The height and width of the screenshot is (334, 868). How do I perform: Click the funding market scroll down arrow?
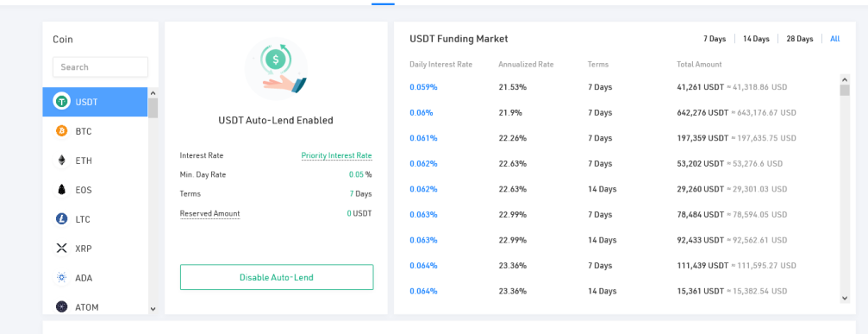pyautogui.click(x=845, y=298)
